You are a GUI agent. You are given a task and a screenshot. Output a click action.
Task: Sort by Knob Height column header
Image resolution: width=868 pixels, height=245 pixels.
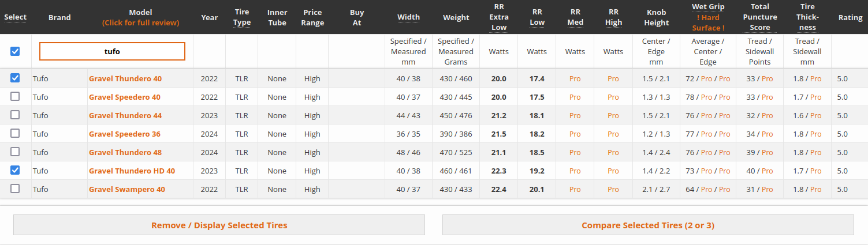tap(656, 17)
